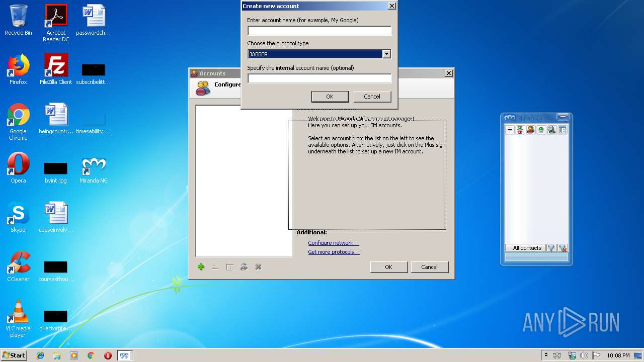Select the byint.jpg desktop file
Screen dimensions: 644x362
(56, 172)
